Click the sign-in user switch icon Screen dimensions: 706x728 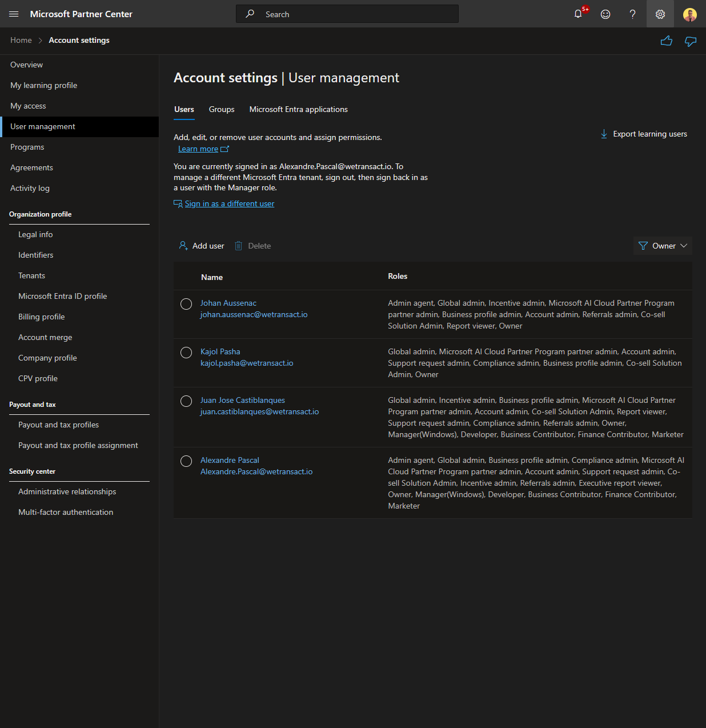(178, 203)
